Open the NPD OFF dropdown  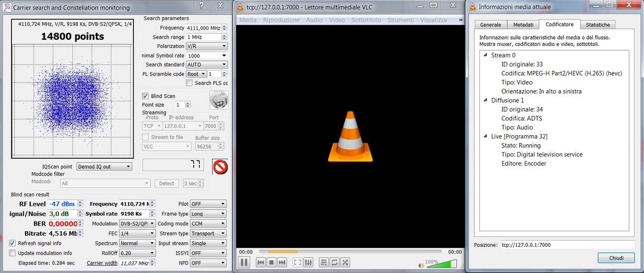tap(208, 263)
